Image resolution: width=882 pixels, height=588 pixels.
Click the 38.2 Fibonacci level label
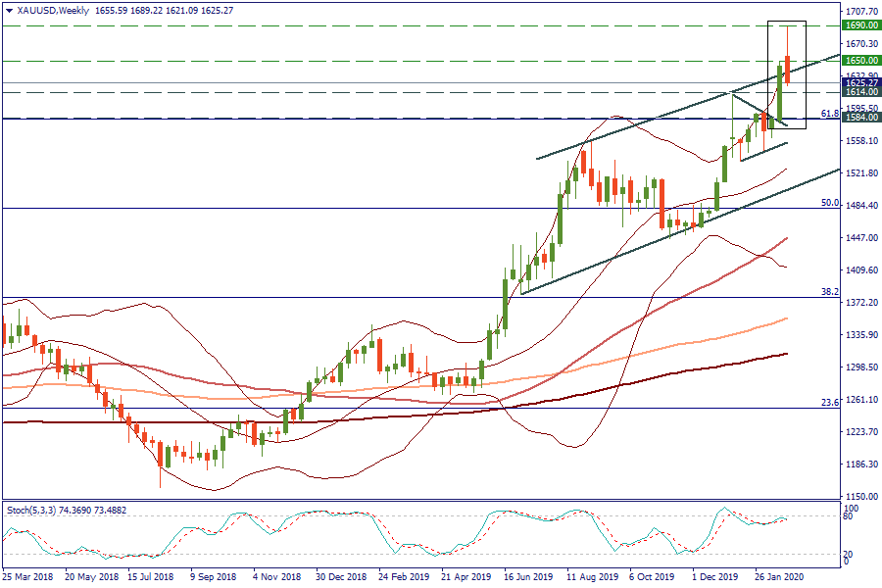point(829,292)
